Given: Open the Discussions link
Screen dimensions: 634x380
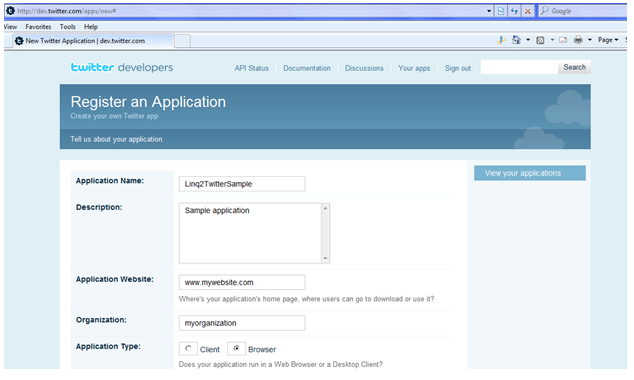Looking at the screenshot, I should 364,68.
